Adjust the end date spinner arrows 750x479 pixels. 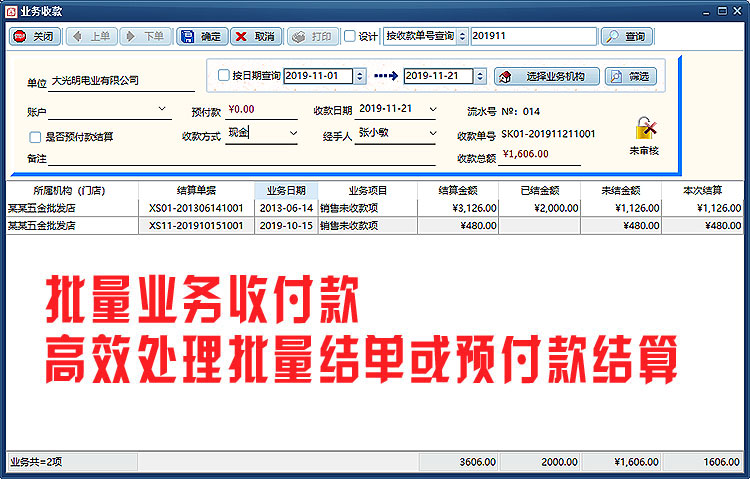point(480,76)
